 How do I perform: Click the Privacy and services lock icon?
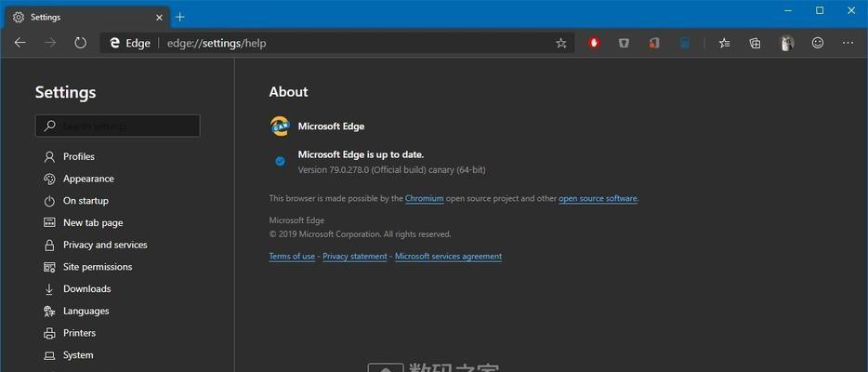click(49, 245)
